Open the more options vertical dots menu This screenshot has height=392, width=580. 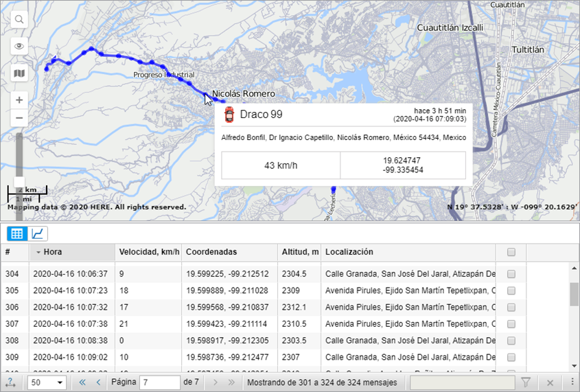[x=572, y=382]
